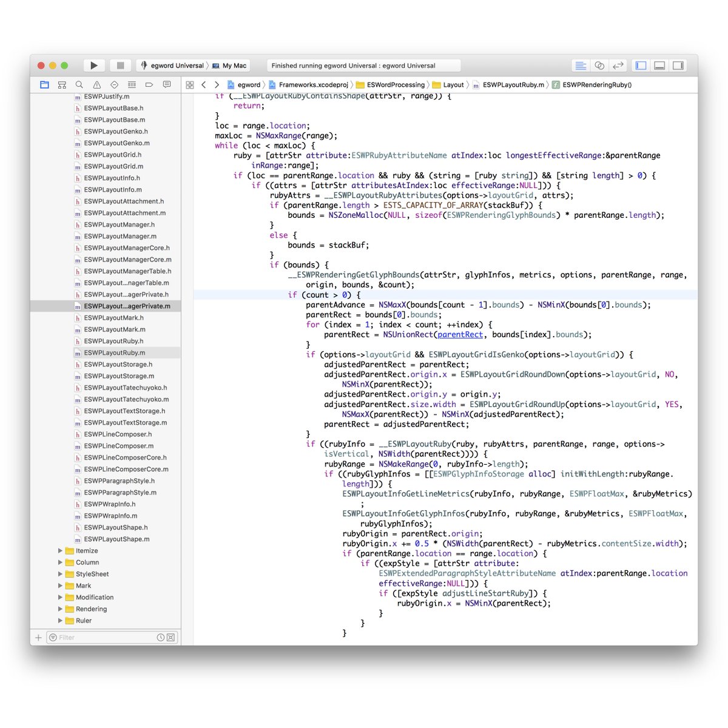
Task: Select ESWPLayoutAttachment.h file
Action: point(106,201)
